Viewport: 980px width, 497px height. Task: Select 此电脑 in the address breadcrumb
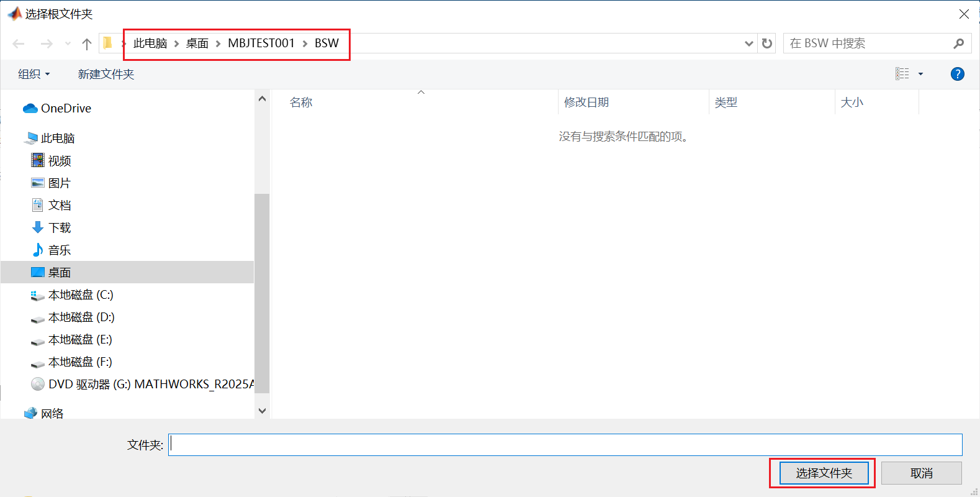pos(150,43)
